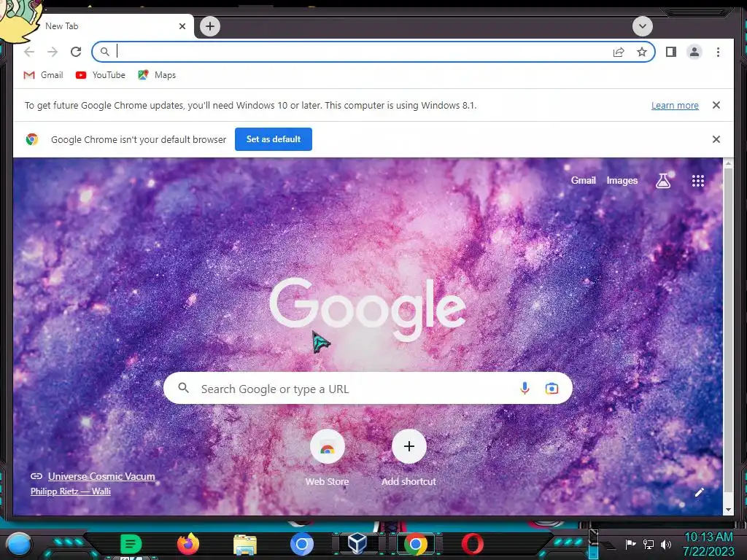Click page scrollbar down arrow
747x560 pixels.
728,510
